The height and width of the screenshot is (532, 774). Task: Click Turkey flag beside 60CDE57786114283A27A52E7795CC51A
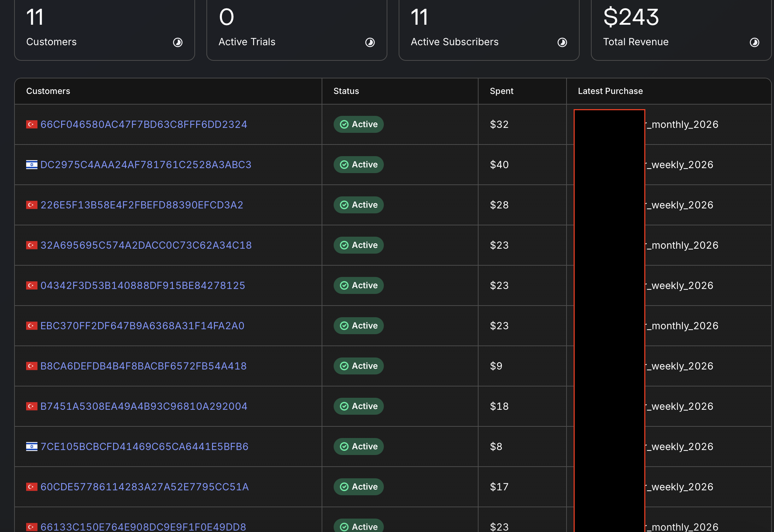click(32, 487)
